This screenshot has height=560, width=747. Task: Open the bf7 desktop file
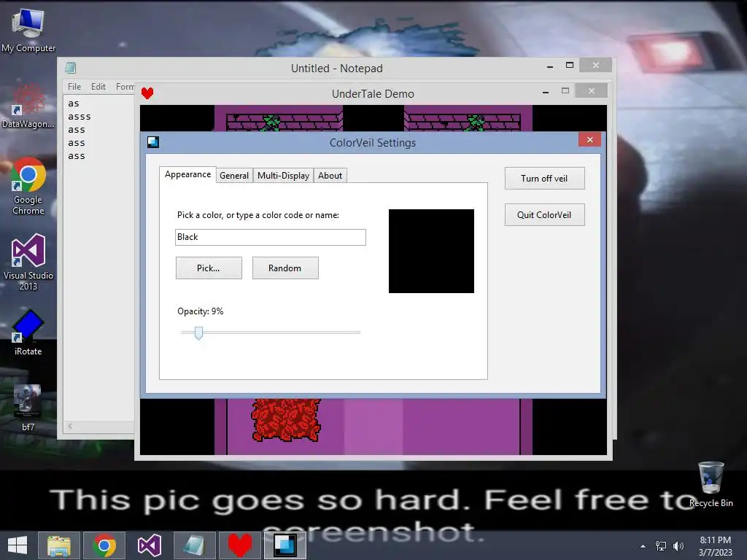tap(28, 407)
